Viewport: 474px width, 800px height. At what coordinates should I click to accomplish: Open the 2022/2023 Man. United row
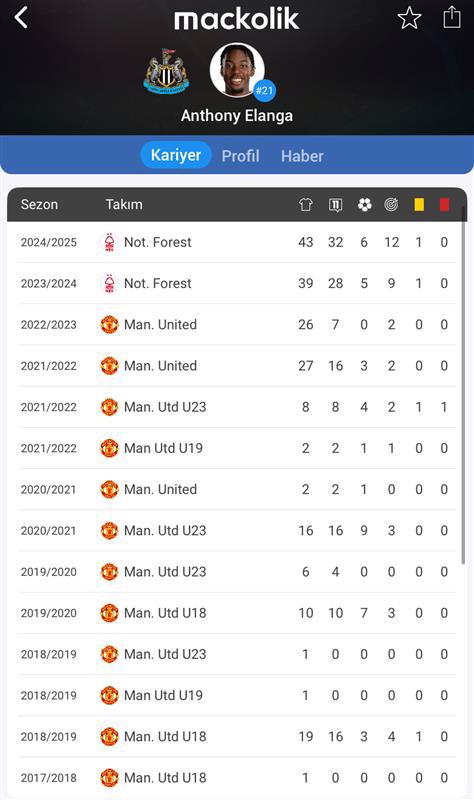tap(237, 324)
